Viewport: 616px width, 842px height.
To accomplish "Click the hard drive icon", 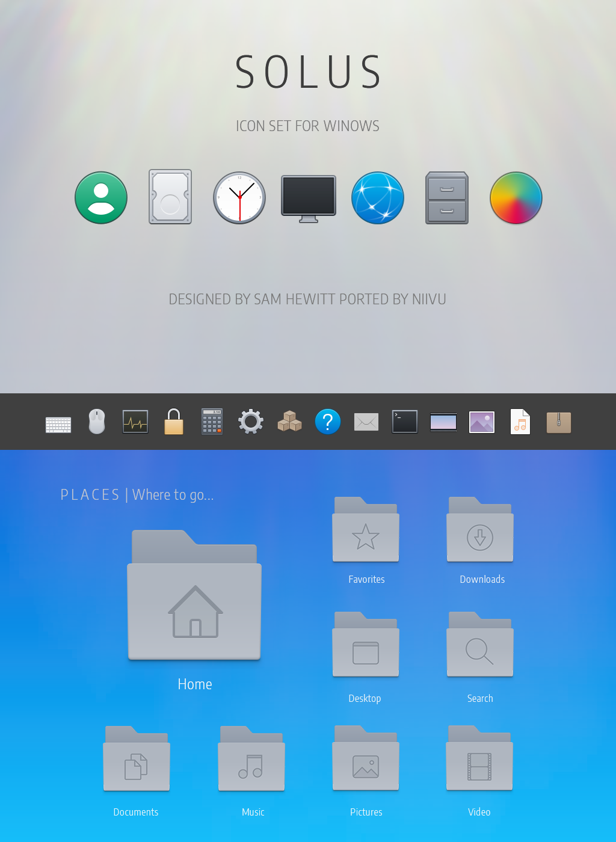I will point(170,198).
